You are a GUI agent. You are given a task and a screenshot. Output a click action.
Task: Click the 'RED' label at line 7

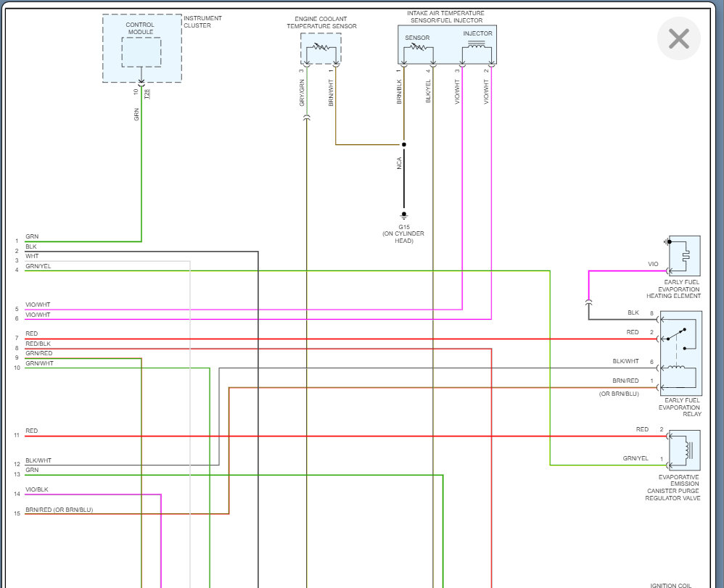coord(31,334)
